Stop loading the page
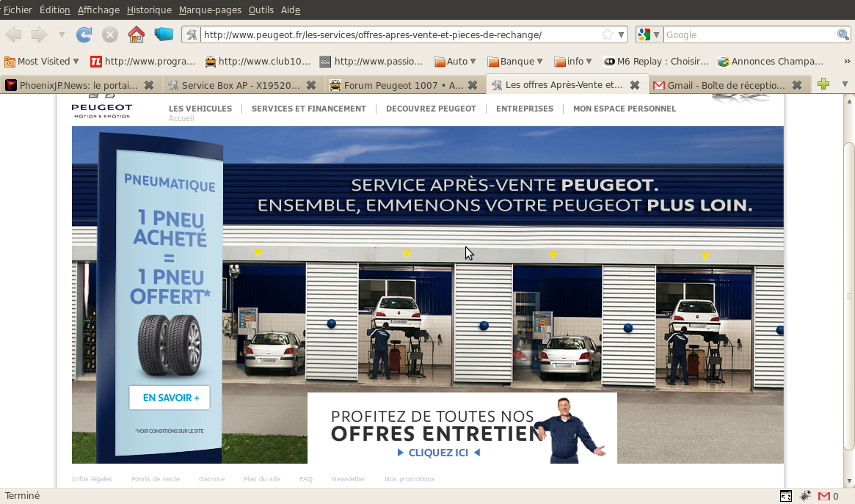 tap(110, 35)
